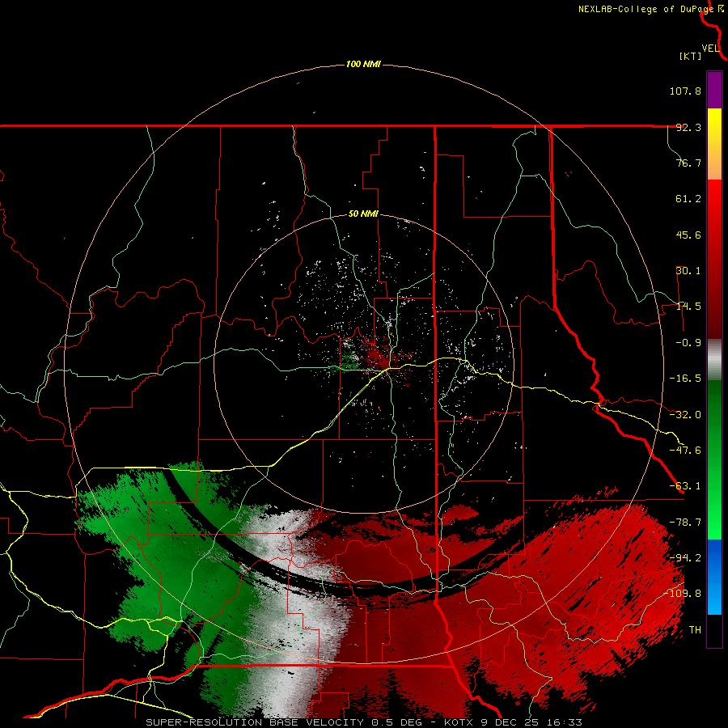Image resolution: width=728 pixels, height=728 pixels.
Task: Click the VEL legend title
Action: click(x=711, y=49)
